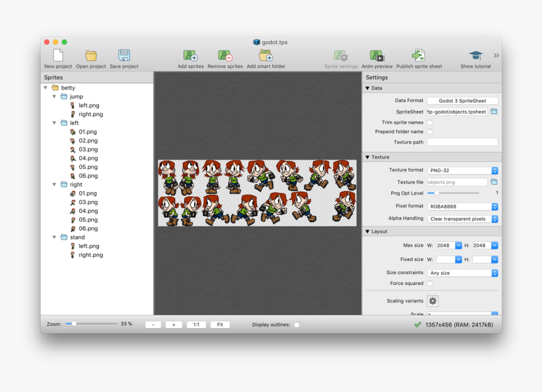Click the SpriteSheet path field
Image resolution: width=542 pixels, height=392 pixels.
point(458,112)
